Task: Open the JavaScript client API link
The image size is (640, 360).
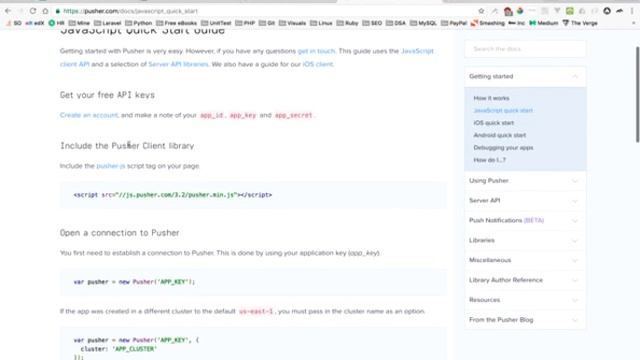Action: point(417,51)
